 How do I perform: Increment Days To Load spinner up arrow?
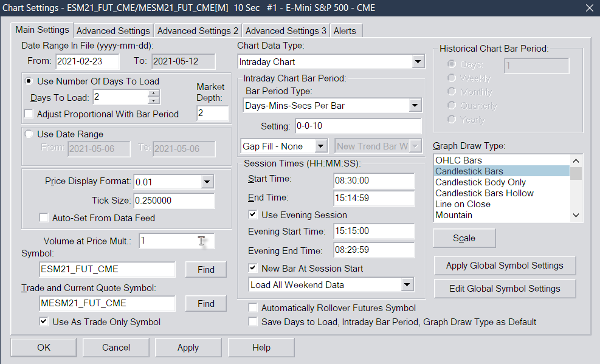pyautogui.click(x=153, y=94)
